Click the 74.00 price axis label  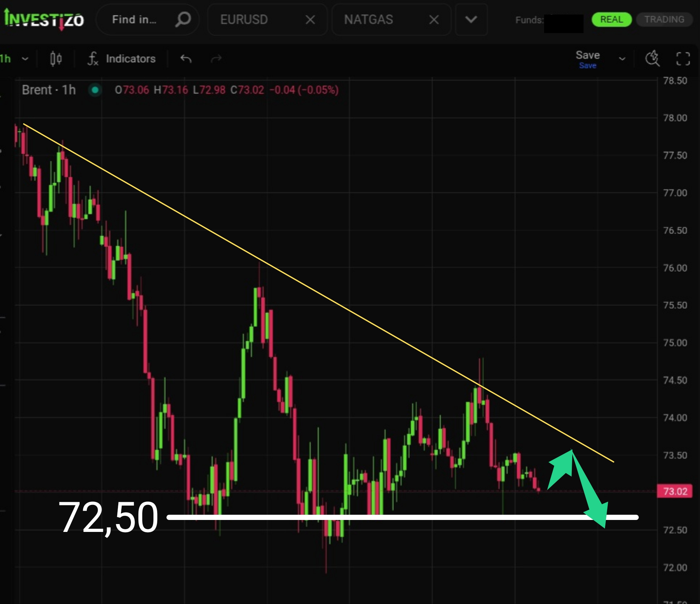(675, 417)
